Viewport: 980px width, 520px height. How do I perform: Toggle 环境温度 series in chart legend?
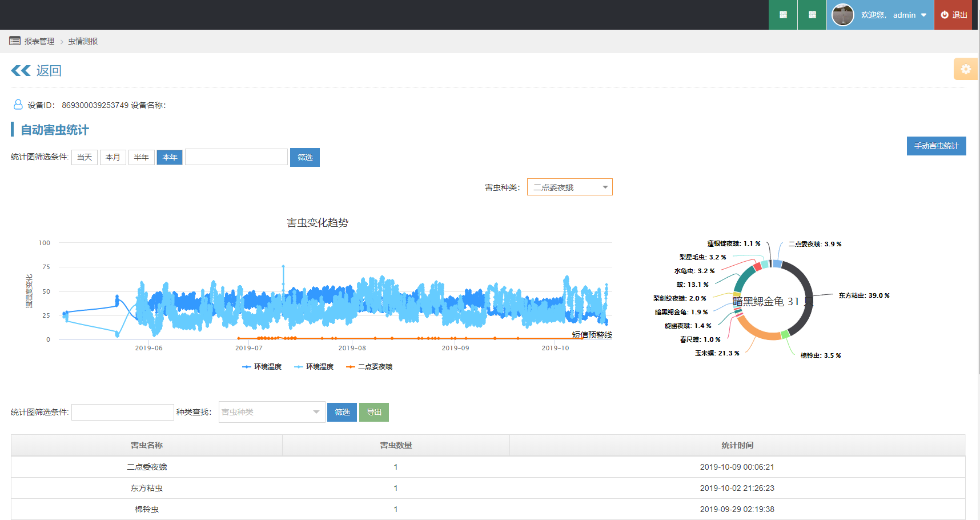[x=262, y=367]
